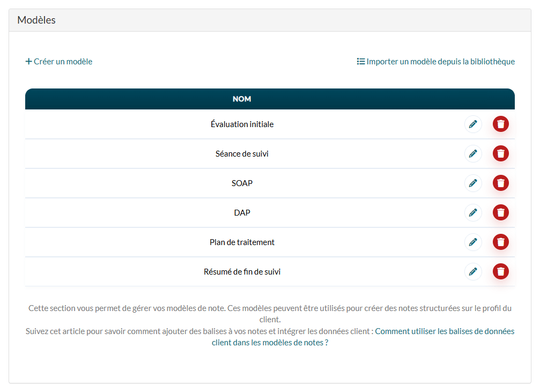Click the NOM column header
Screen dimensions: 540x392
242,99
